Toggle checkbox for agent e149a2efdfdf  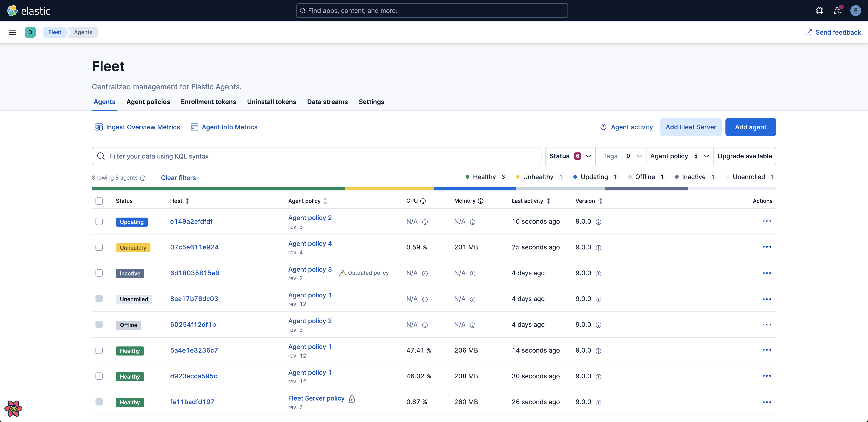tap(99, 221)
